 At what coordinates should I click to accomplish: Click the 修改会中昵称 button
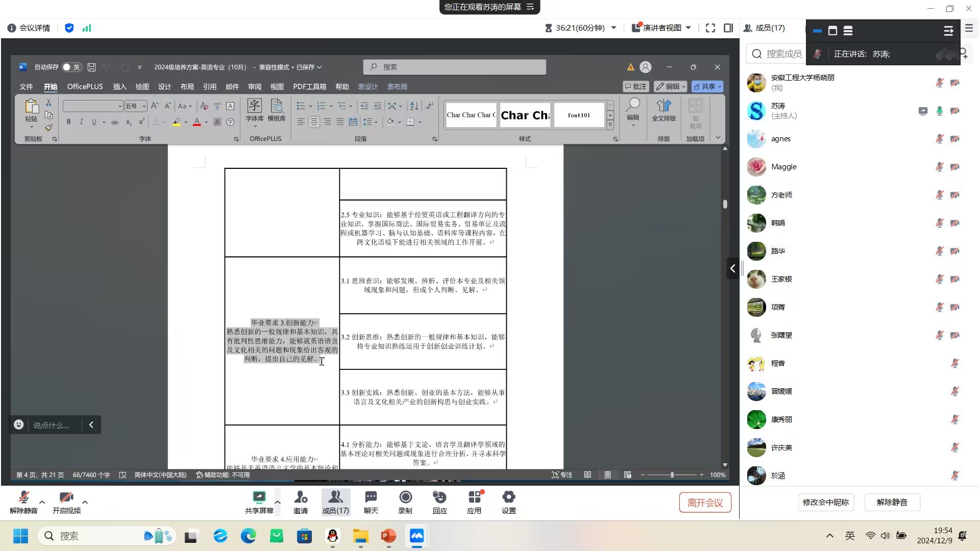click(825, 503)
